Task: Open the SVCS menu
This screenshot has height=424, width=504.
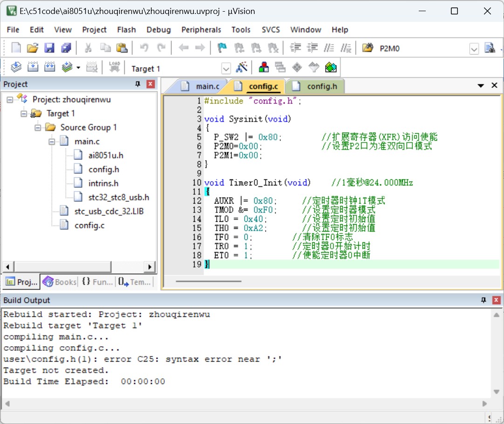Action: [271, 30]
